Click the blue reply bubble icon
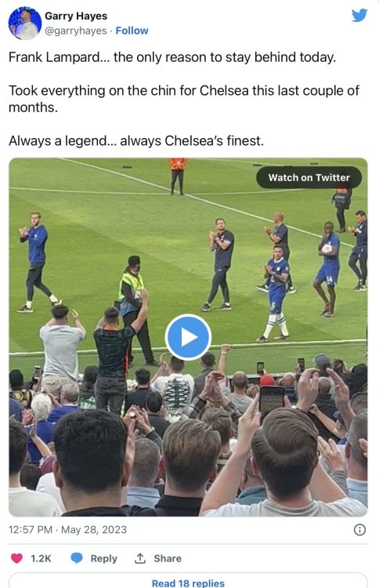The image size is (379, 588). tap(77, 558)
